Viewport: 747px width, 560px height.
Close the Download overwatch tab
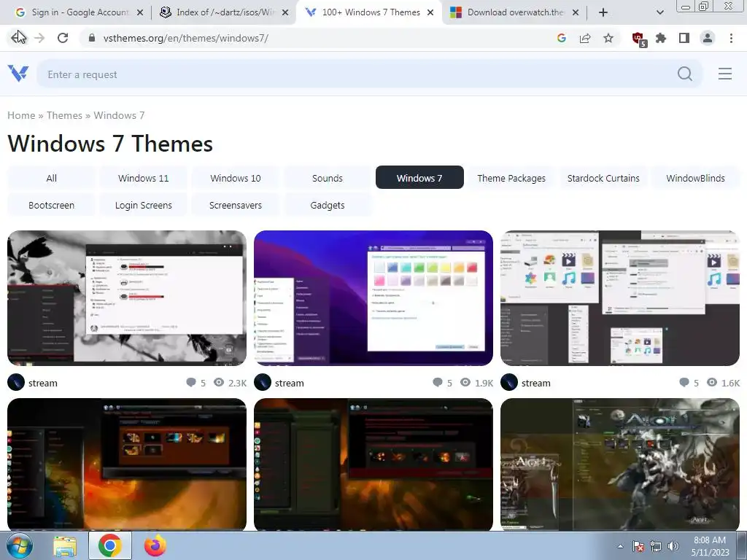click(x=576, y=13)
